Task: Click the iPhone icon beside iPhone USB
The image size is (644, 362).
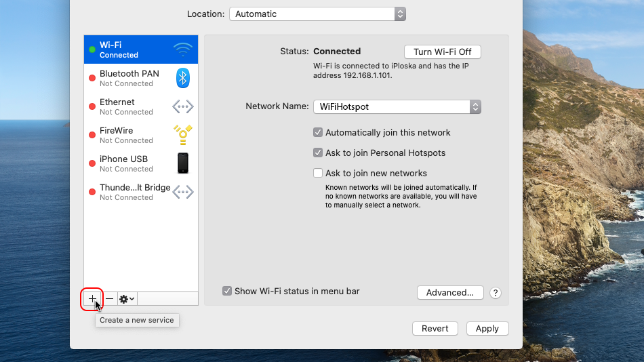Action: (x=182, y=163)
